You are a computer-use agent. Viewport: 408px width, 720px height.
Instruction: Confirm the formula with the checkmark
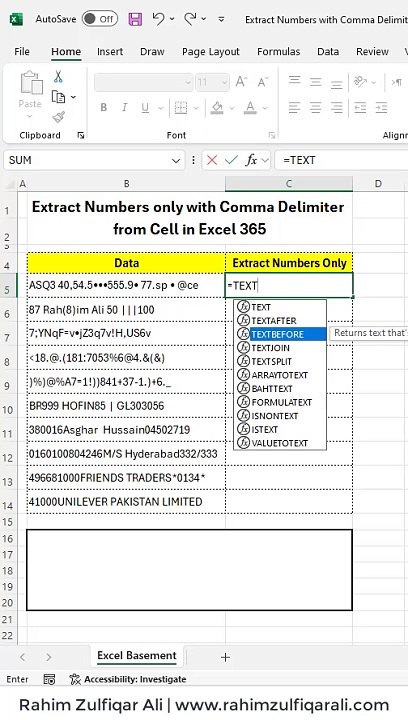[x=232, y=160]
